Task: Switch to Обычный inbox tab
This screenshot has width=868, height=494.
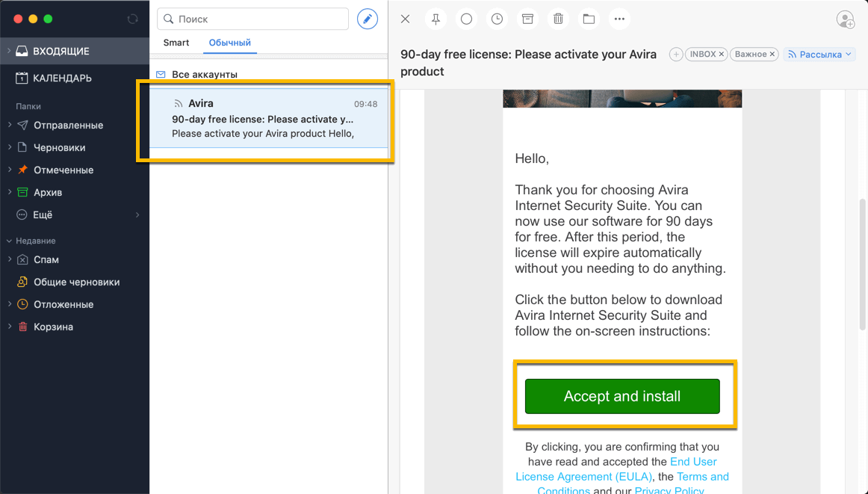Action: click(230, 43)
